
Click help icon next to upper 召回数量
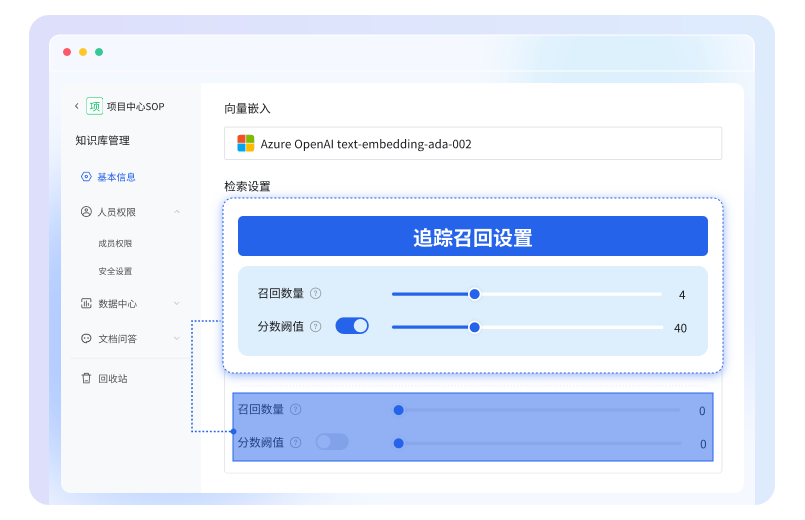coord(316,293)
